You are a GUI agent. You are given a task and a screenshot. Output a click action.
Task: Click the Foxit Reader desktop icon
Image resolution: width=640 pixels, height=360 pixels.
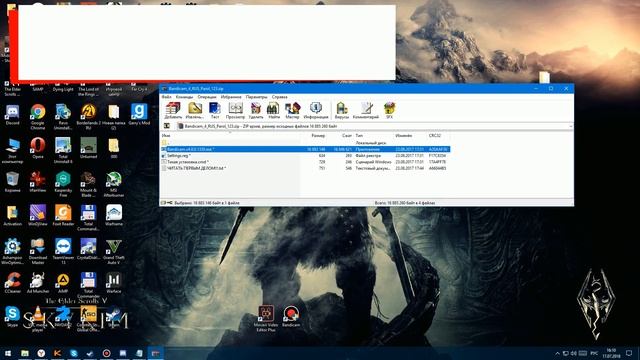click(63, 216)
